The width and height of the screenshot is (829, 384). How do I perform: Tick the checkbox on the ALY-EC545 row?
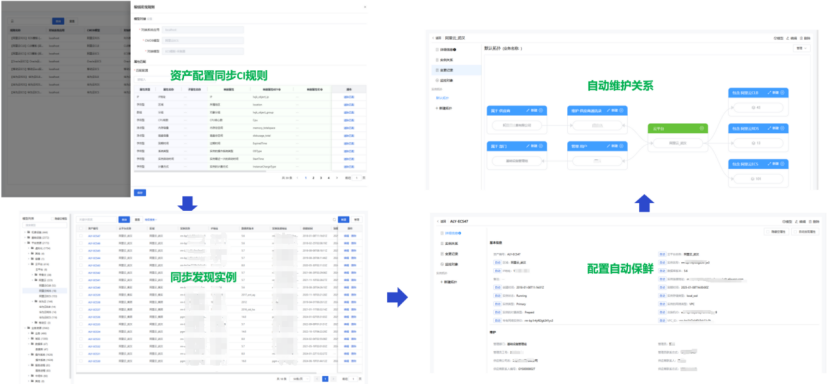coord(81,250)
